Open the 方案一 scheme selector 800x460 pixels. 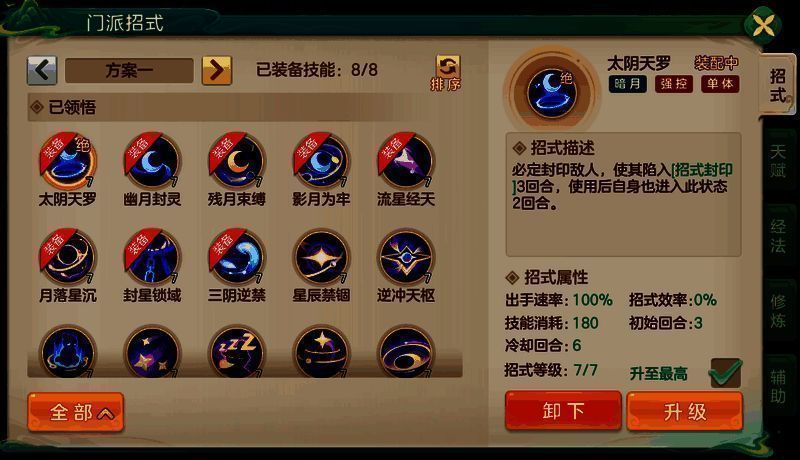tap(129, 70)
